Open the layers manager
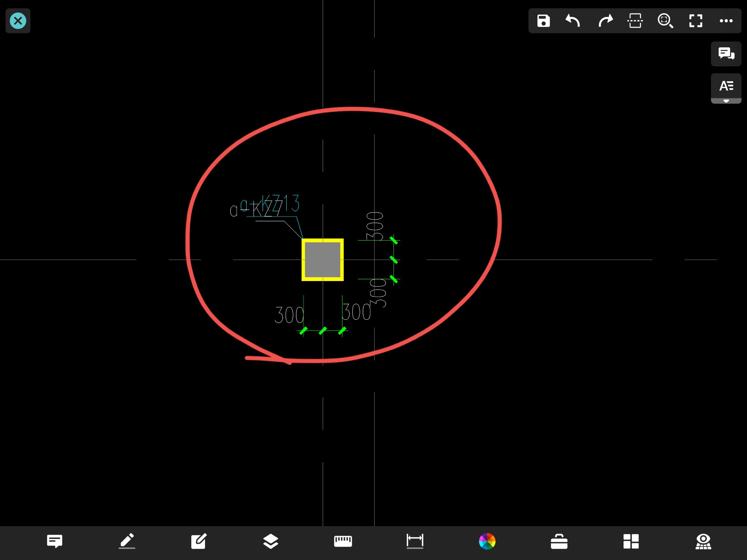Screen dimensions: 747x560 (271, 541)
